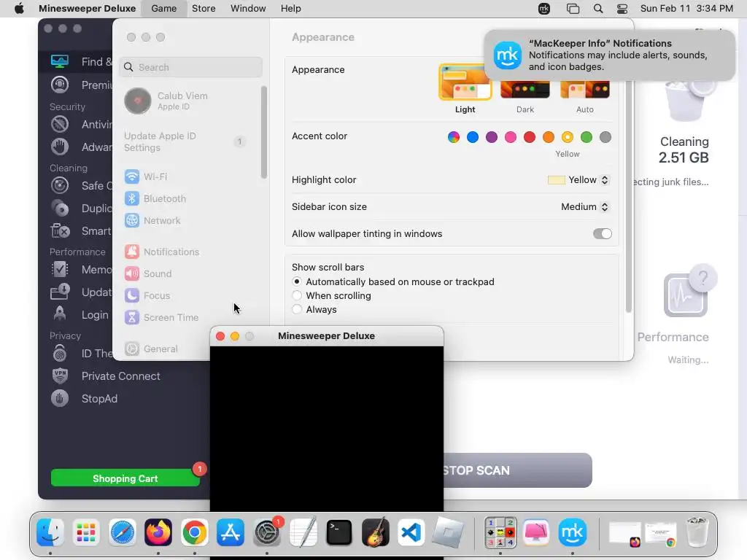Click the MacKeeper Info Notifications banner
The width and height of the screenshot is (747, 560).
(x=609, y=55)
